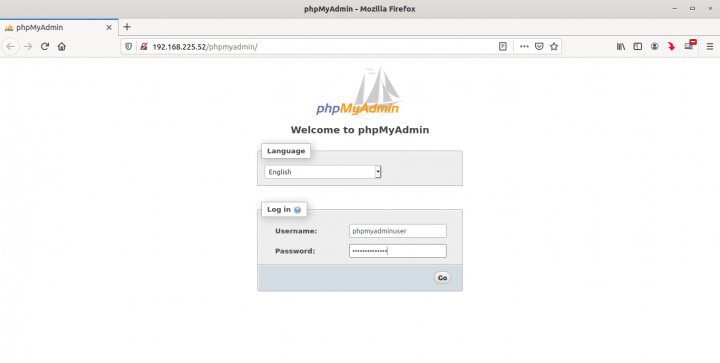This screenshot has height=363, width=720.
Task: Click the Welcome to phpMyAdmin heading
Action: (x=360, y=130)
